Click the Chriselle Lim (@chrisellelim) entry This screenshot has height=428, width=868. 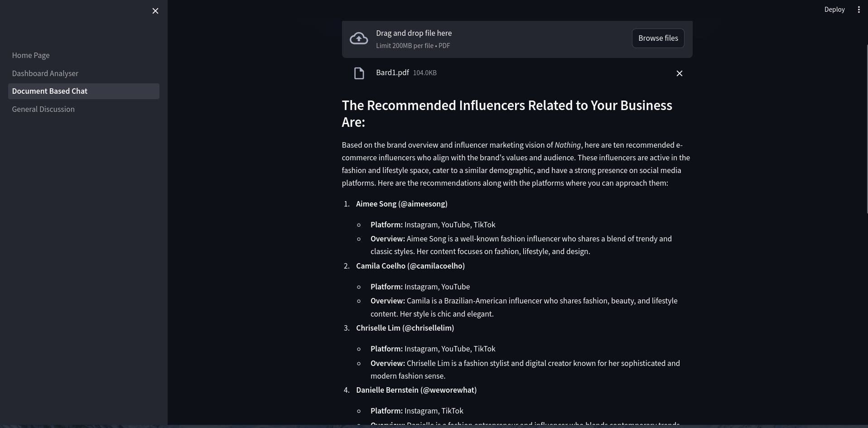pos(405,328)
